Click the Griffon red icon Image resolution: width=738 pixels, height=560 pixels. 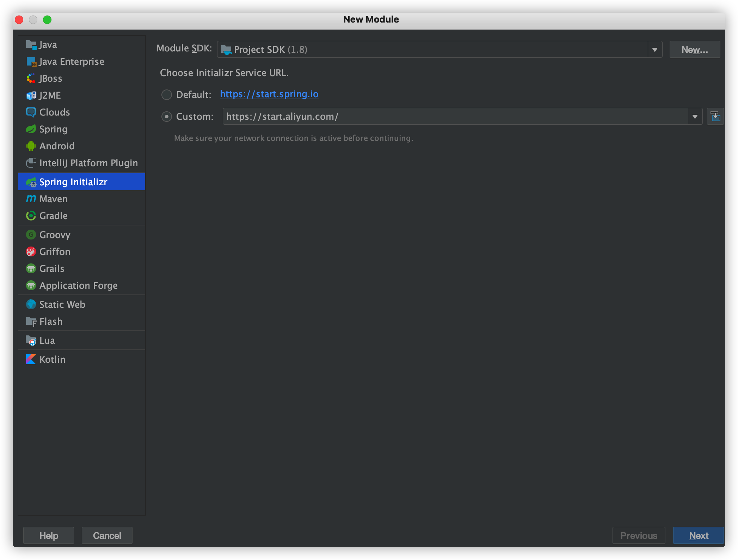(x=31, y=252)
